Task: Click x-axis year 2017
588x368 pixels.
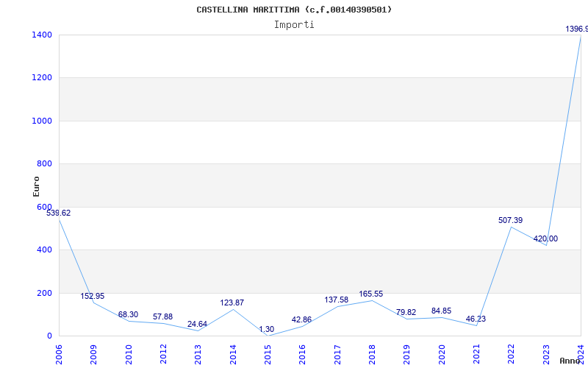Action: coord(337,355)
